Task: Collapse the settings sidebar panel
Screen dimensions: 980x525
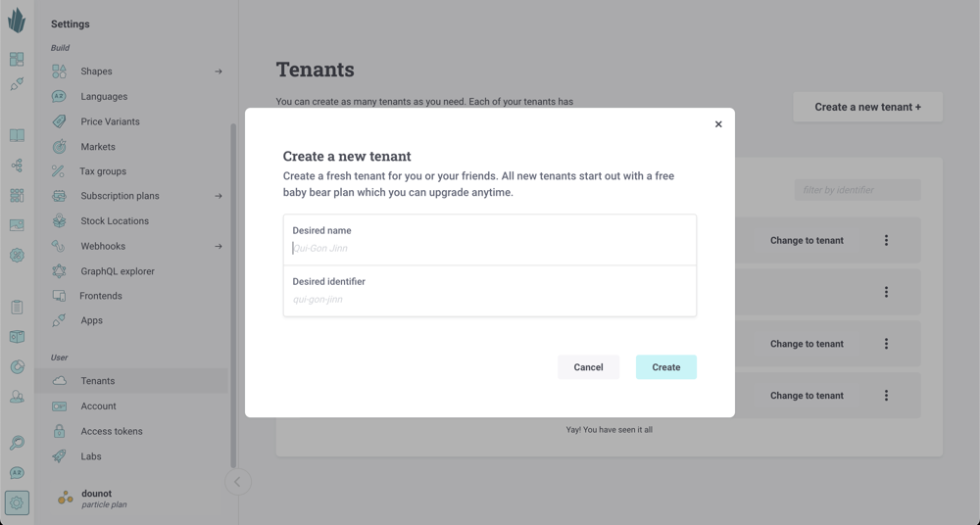Action: click(237, 482)
